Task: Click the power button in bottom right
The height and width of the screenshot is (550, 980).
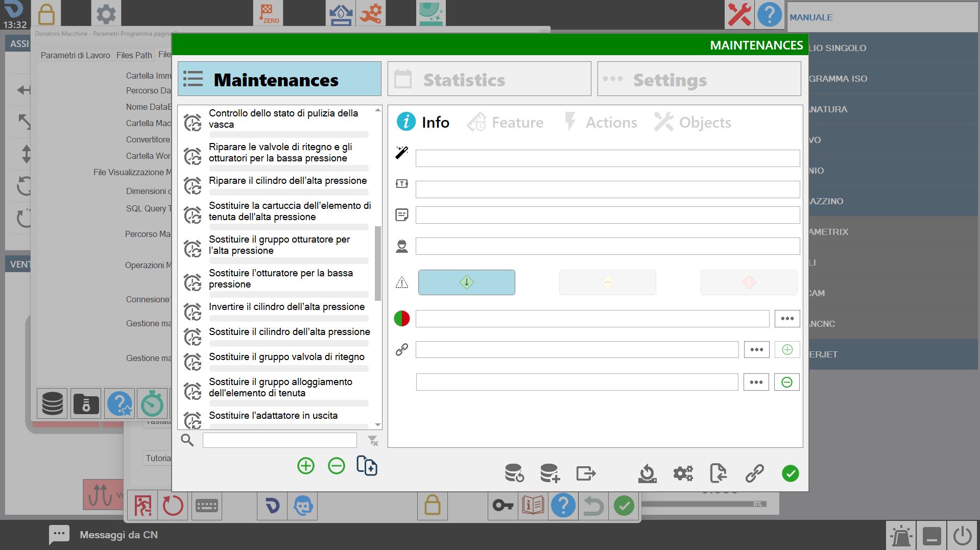Action: point(963,536)
